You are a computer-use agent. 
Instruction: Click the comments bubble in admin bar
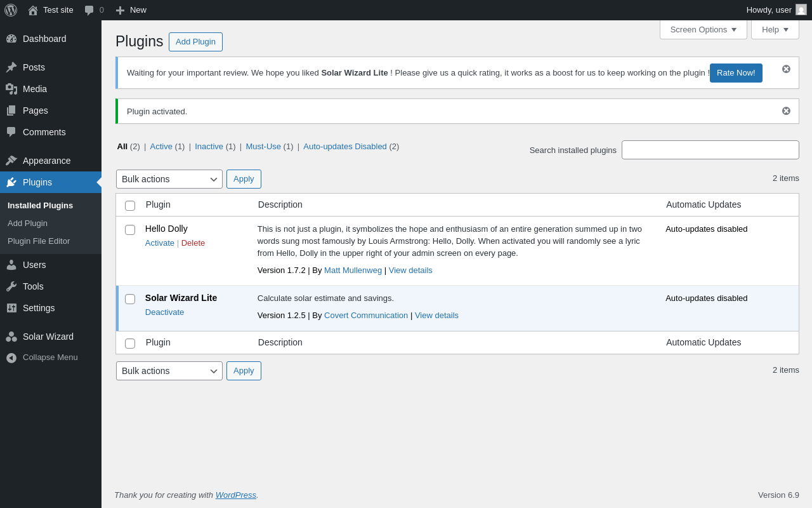[89, 10]
